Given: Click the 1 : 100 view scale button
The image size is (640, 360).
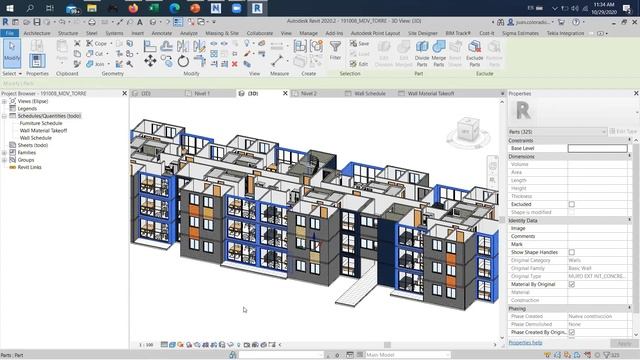Looking at the screenshot, I should point(146,345).
